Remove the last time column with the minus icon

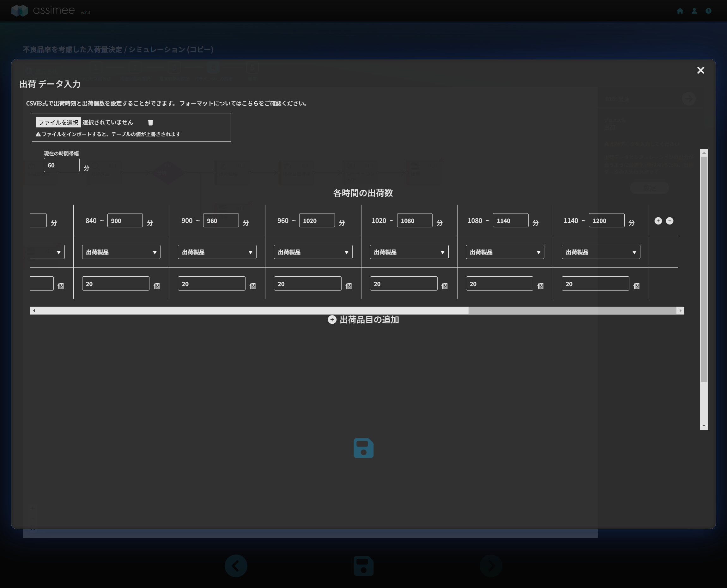click(x=669, y=221)
